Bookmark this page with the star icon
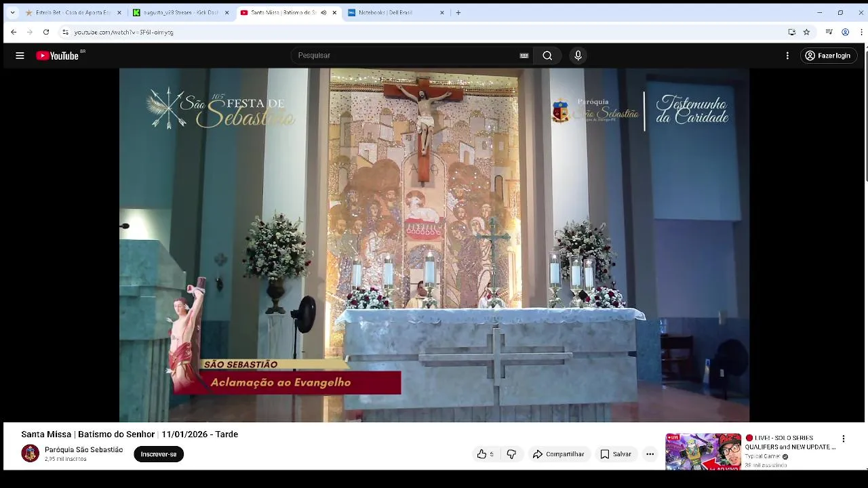Viewport: 868px width, 488px height. (x=806, y=32)
